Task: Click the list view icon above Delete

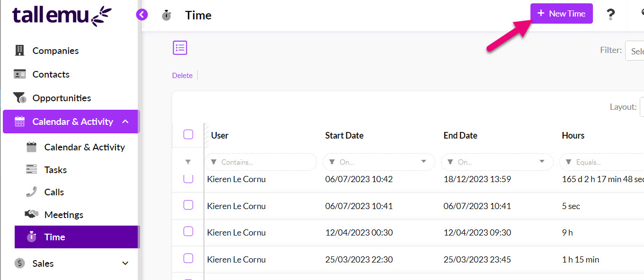Action: coord(180,48)
